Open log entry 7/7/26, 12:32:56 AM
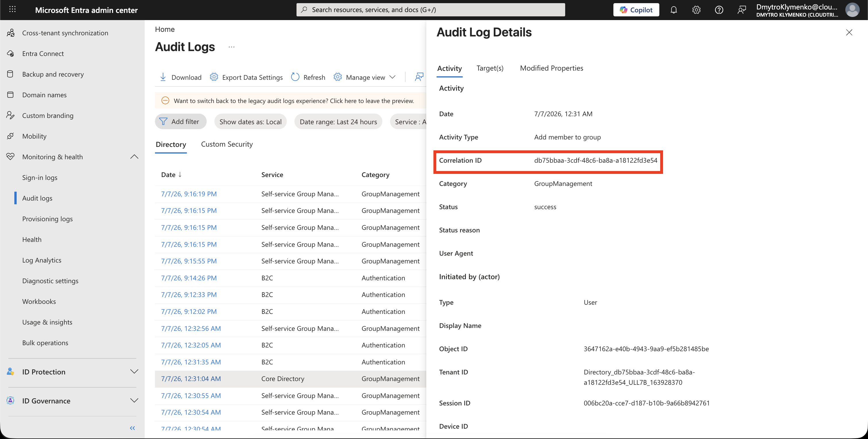This screenshot has height=439, width=868. [x=191, y=328]
